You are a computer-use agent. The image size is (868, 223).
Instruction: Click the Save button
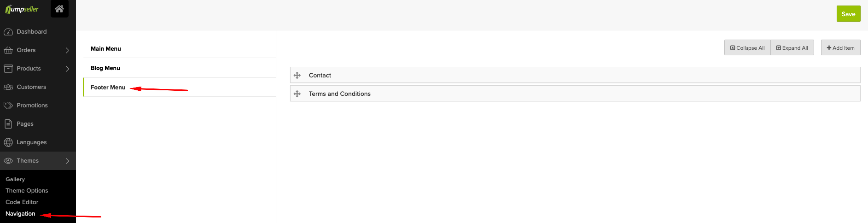click(x=849, y=14)
